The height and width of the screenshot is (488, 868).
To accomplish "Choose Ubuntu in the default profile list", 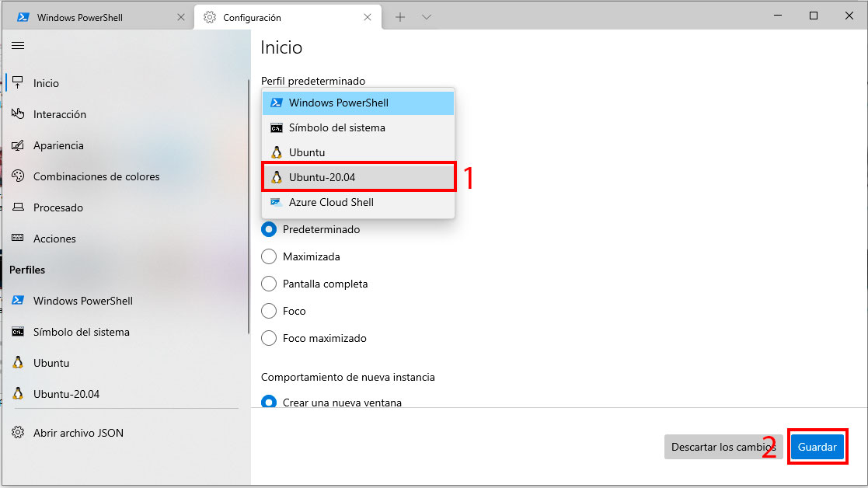I will [x=358, y=152].
